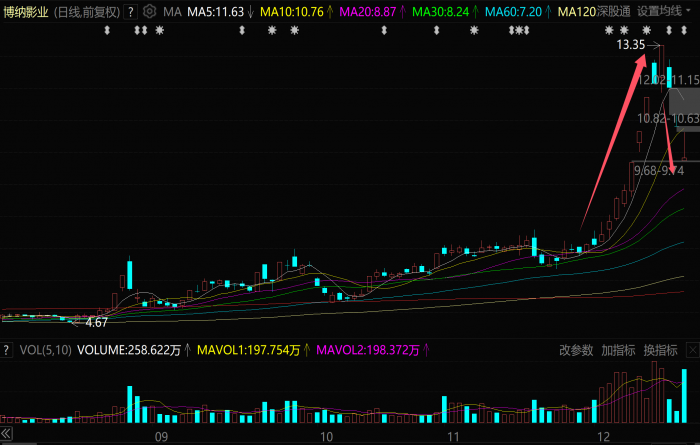Click 加指标 to add an indicator

coord(618,350)
